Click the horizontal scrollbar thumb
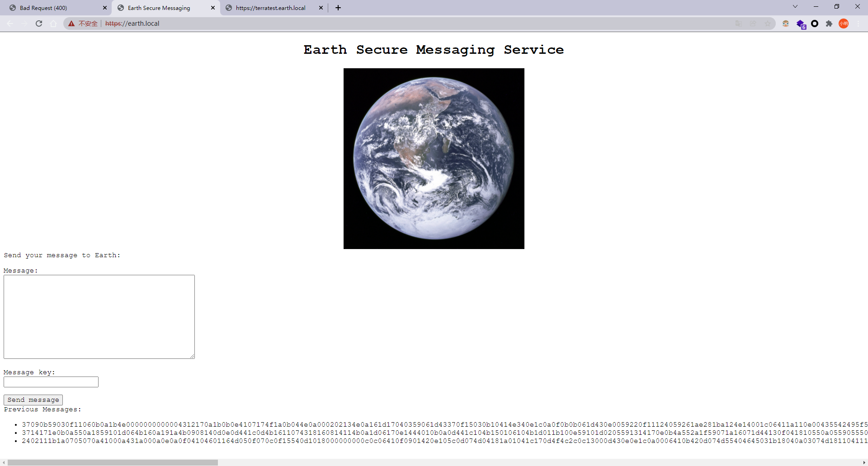 (113, 462)
